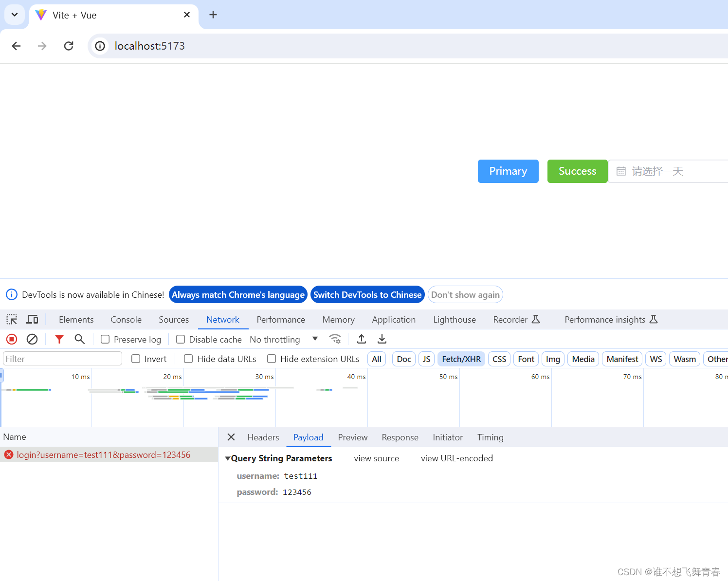
Task: Export HAR file download icon
Action: 382,339
